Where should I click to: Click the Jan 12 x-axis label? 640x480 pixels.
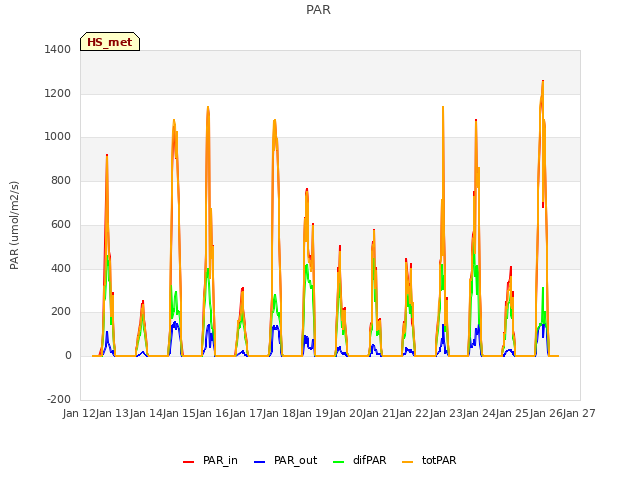click(79, 413)
